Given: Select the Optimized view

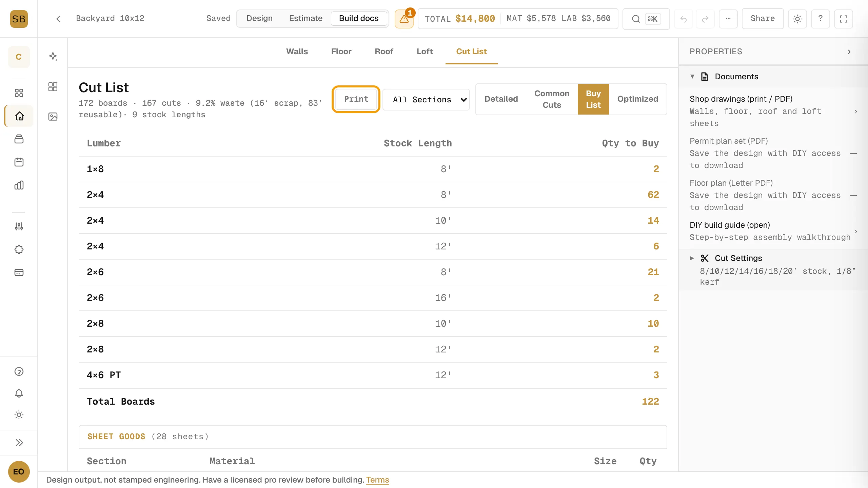Looking at the screenshot, I should (637, 99).
